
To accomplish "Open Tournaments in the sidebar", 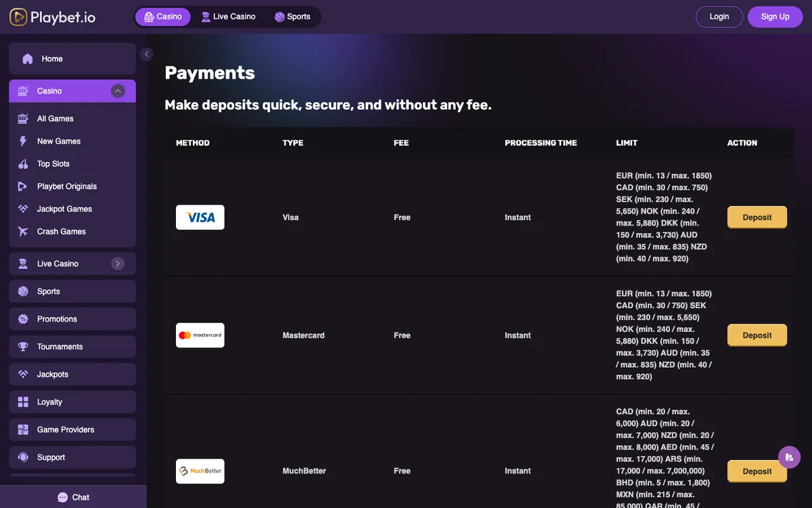I will pyautogui.click(x=72, y=347).
